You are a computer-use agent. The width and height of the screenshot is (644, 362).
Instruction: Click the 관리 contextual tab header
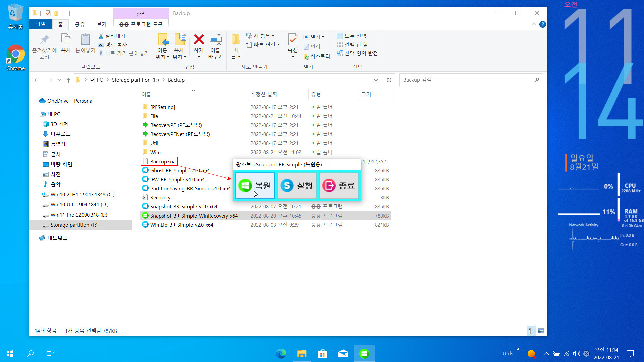(141, 14)
